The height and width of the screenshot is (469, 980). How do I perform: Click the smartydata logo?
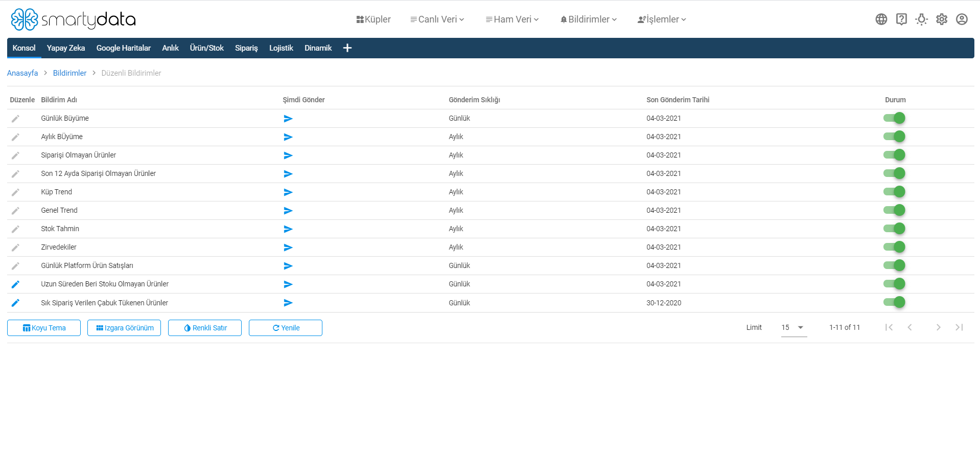(74, 19)
